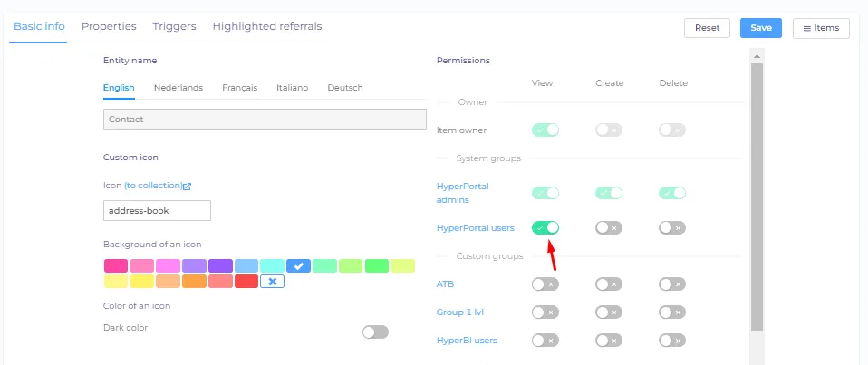Enable Delete permission for HyperPortal users
Viewport: 868px width, 365px height.
coord(672,228)
